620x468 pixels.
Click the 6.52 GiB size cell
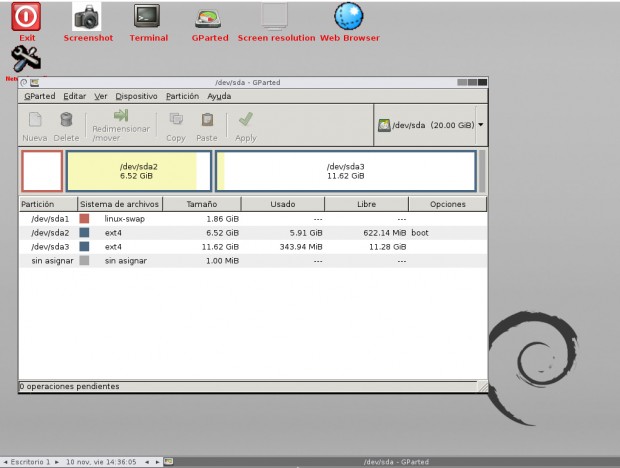222,233
